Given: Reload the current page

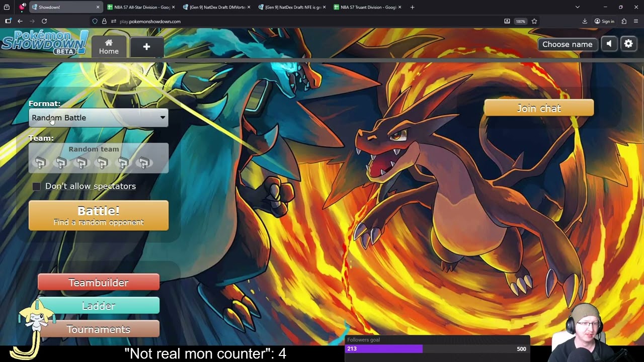Looking at the screenshot, I should 44,21.
